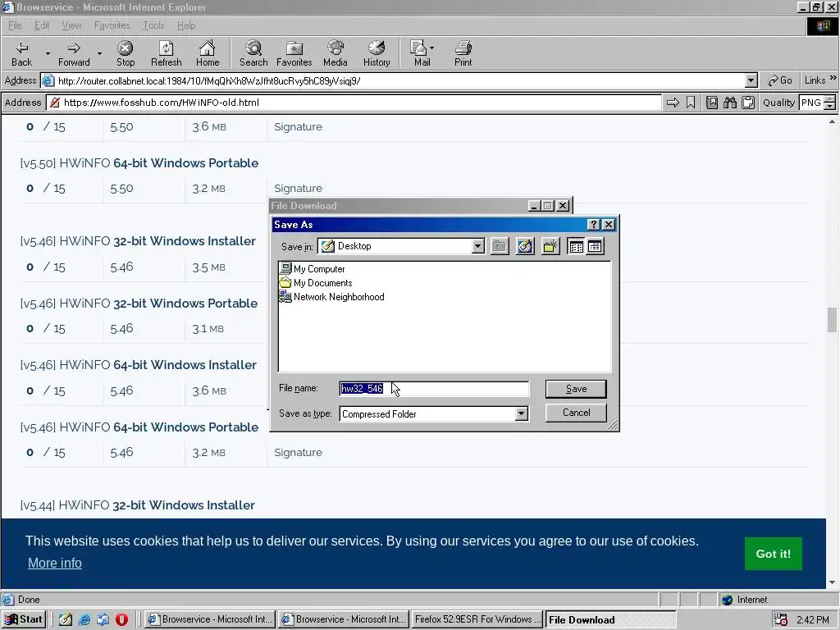Open the Search toolbar icon
This screenshot has width=840, height=630.
coord(253,53)
